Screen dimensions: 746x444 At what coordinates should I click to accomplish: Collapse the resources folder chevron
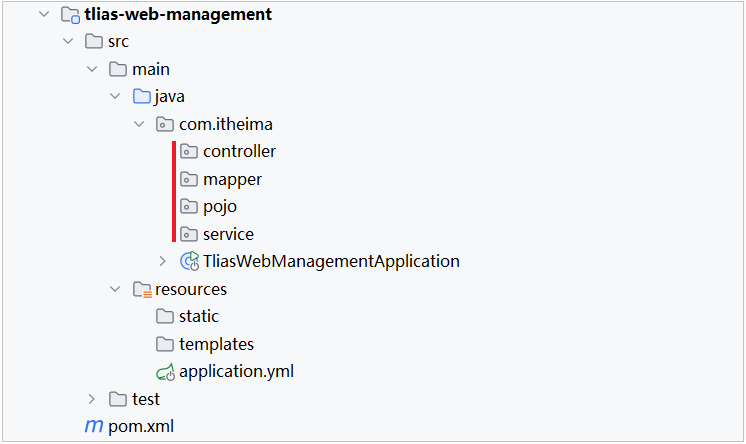tap(116, 289)
